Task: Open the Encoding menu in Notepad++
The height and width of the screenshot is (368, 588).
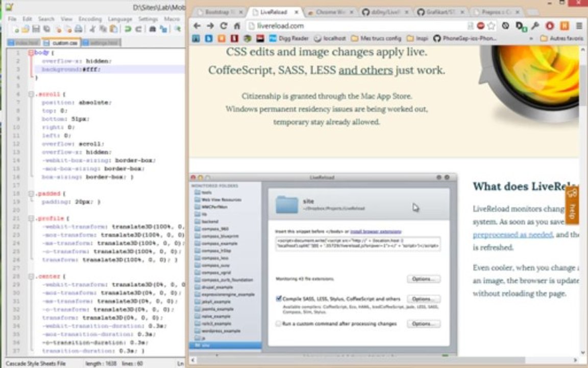Action: (90, 19)
